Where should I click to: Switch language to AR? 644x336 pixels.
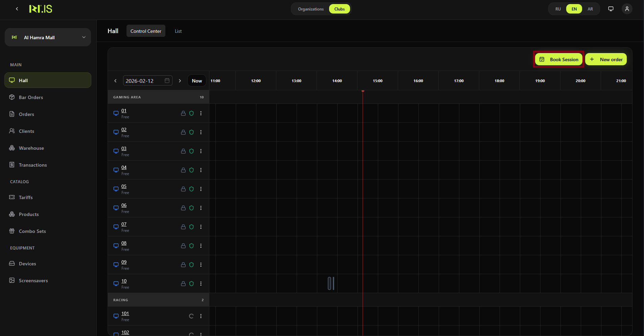point(590,9)
